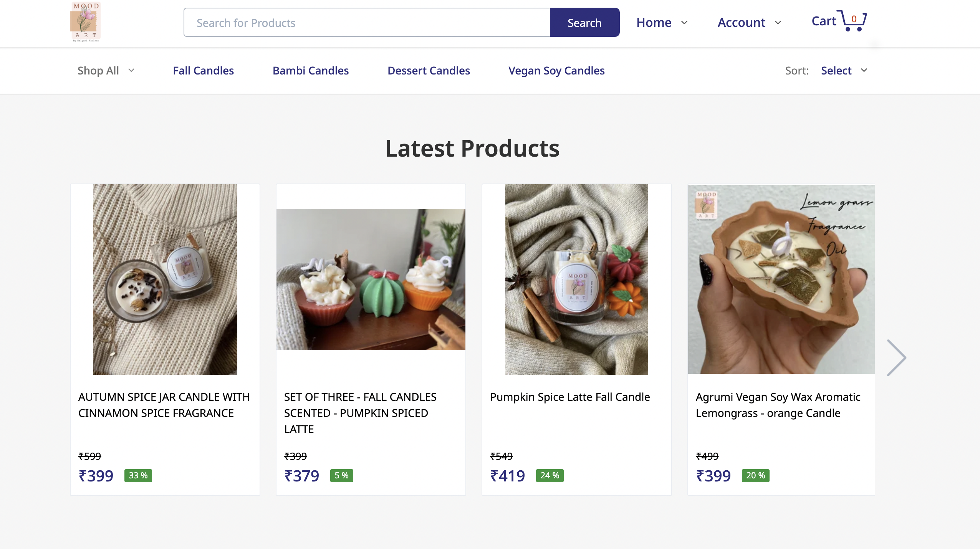Click the 33 % discount badge

138,476
